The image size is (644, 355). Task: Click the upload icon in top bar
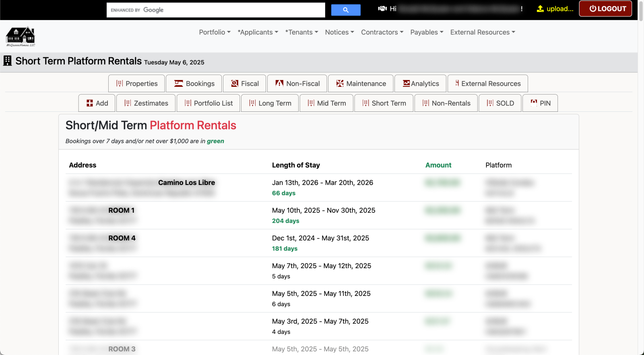[540, 9]
